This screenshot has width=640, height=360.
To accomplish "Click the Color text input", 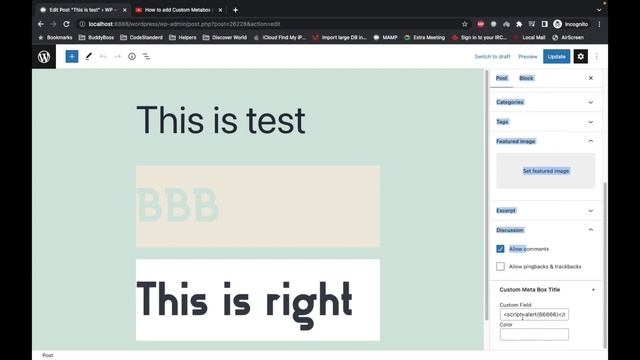I will coord(534,334).
